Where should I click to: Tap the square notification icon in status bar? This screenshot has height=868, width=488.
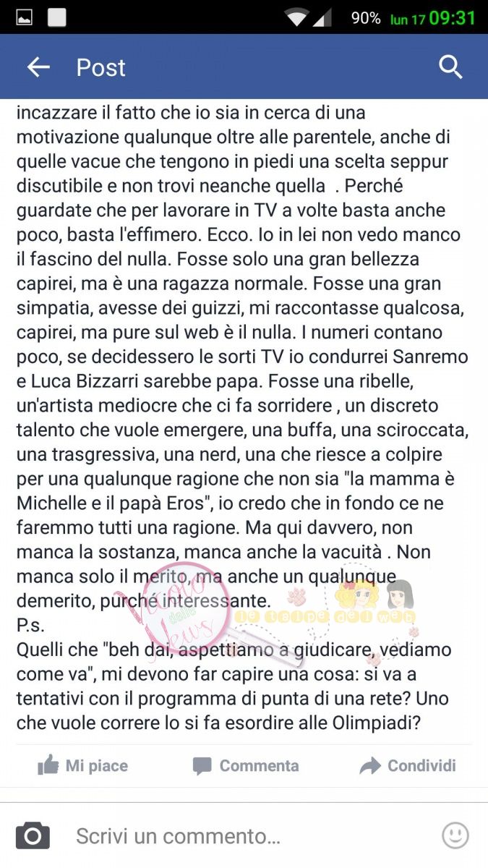(x=57, y=18)
